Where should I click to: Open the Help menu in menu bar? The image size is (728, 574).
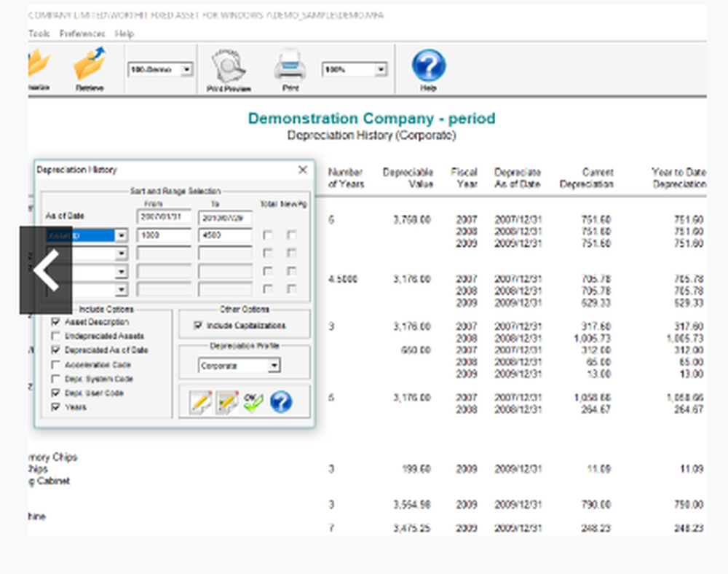point(124,34)
